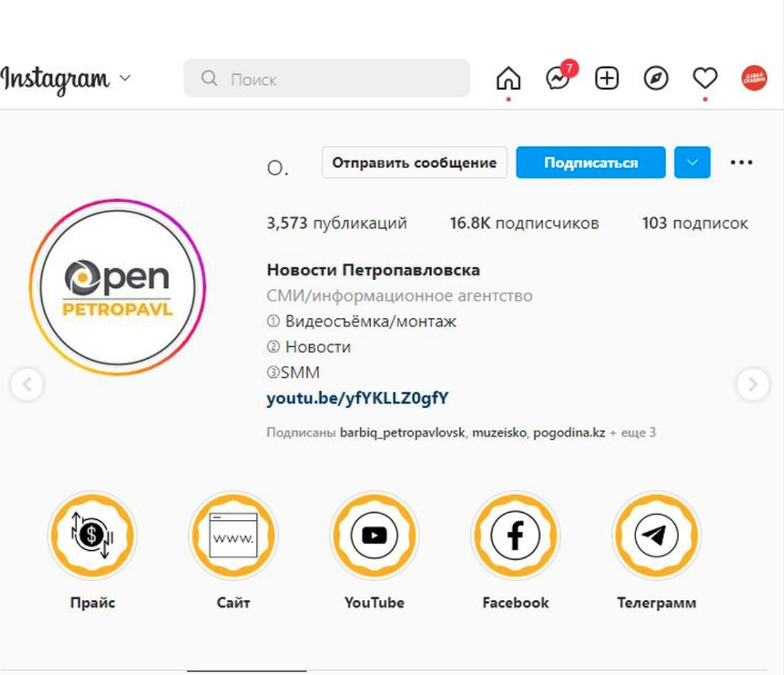Go to previous highlights with left arrow
784x675 pixels.
(27, 384)
